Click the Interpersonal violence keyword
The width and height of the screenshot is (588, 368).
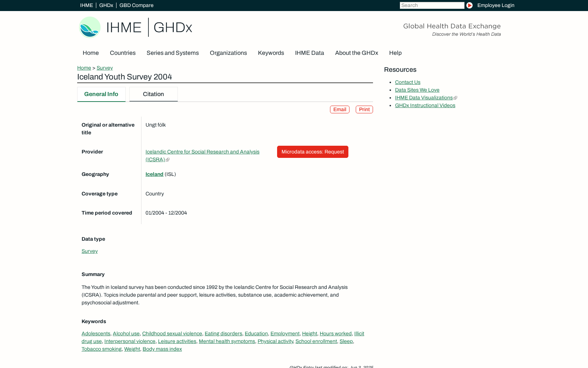[x=130, y=341]
